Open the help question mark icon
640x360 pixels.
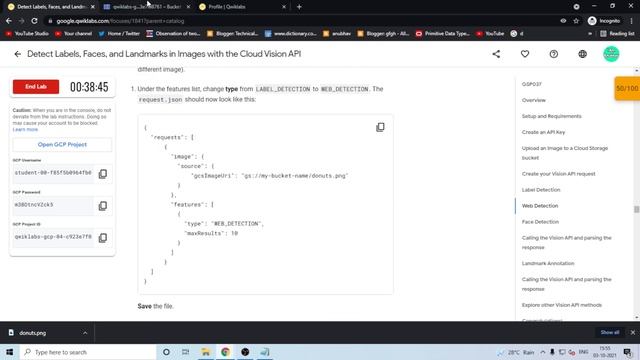click(553, 54)
